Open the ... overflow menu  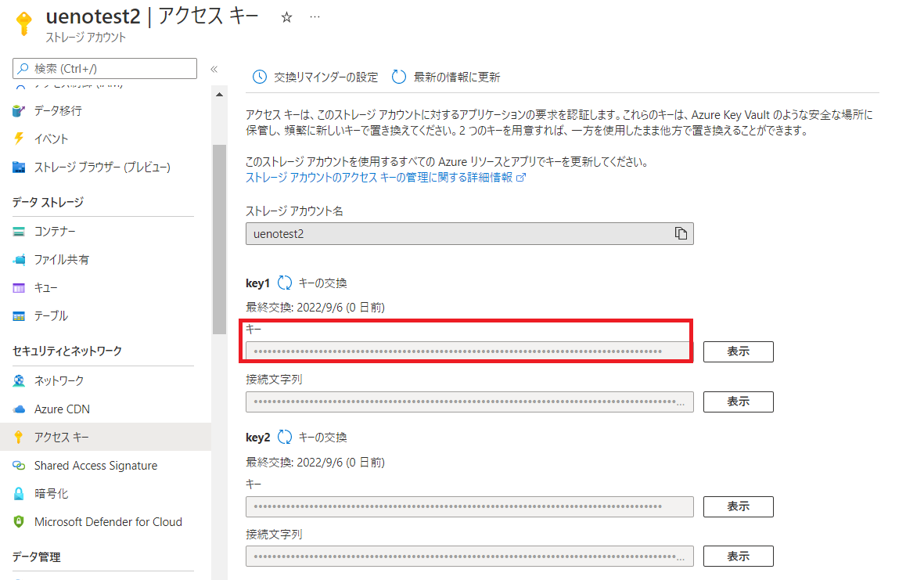(x=314, y=15)
